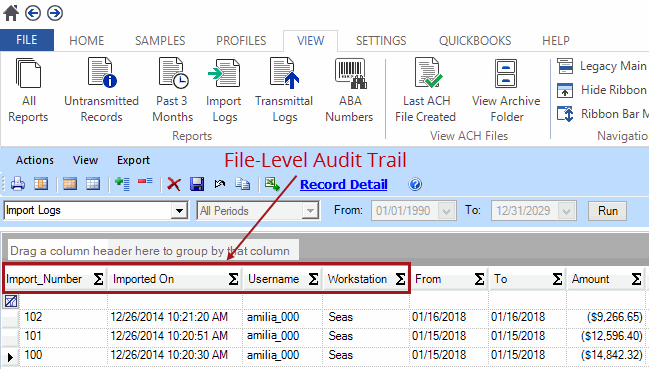This screenshot has height=369, width=649.
Task: Open the View menu in report toolbar
Action: coord(85,160)
